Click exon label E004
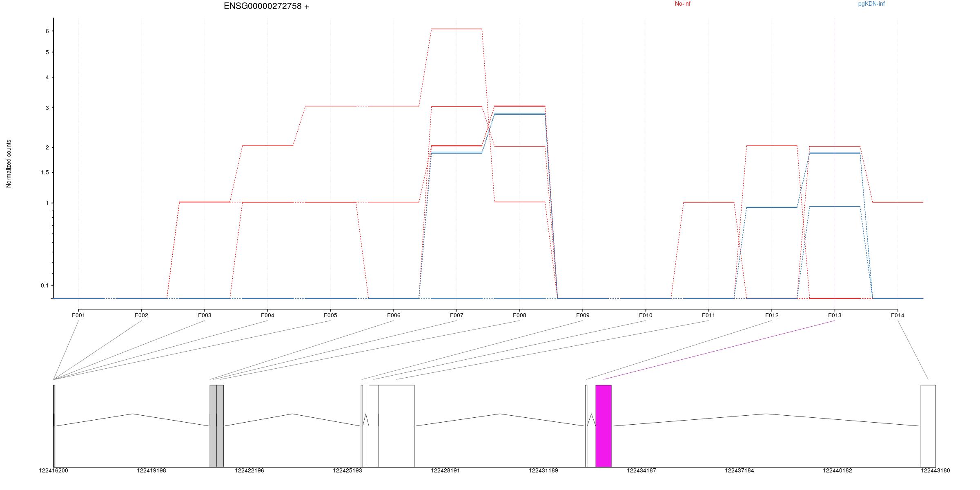 [x=267, y=315]
